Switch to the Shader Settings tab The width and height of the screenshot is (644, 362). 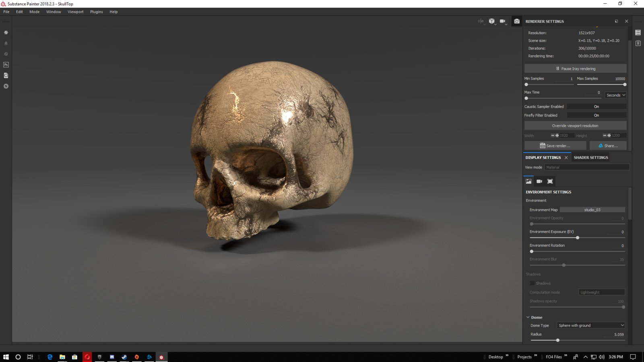[x=590, y=158]
